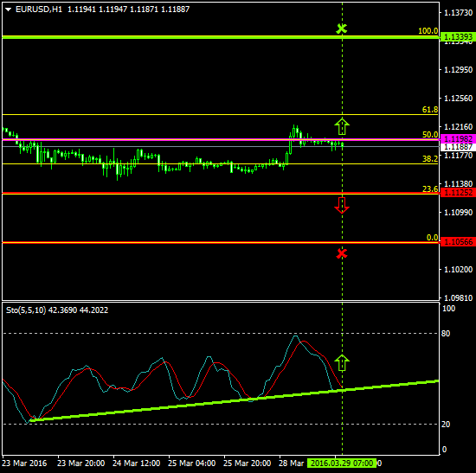Screen dimensions: 476x473
Task: Select the green trendline in stochastic window
Action: [235, 400]
